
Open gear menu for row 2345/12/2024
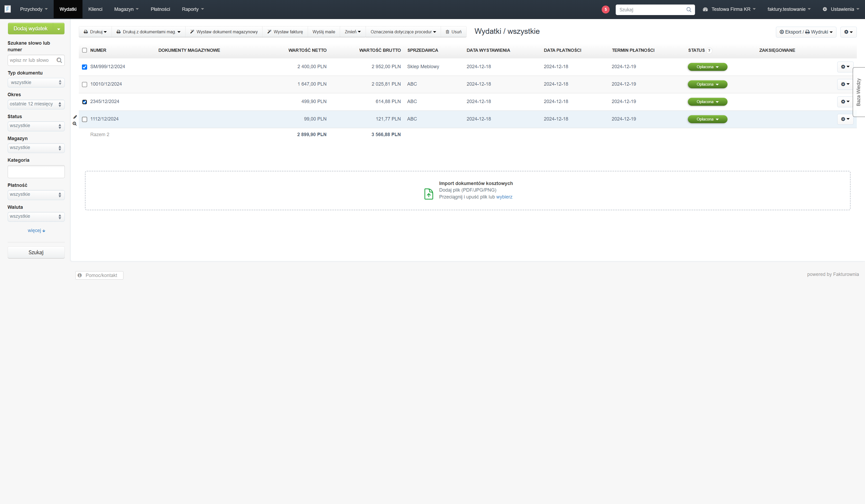845,101
